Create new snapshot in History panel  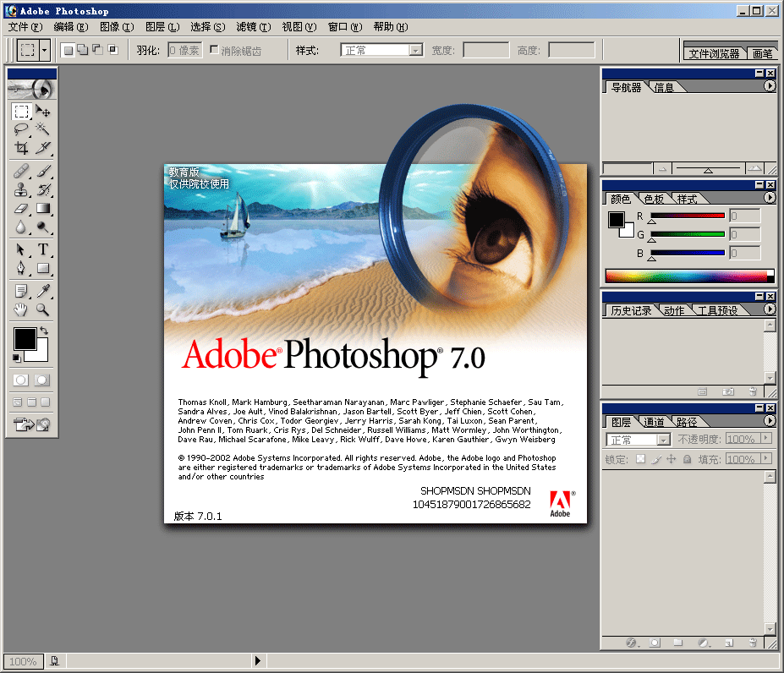tap(728, 392)
